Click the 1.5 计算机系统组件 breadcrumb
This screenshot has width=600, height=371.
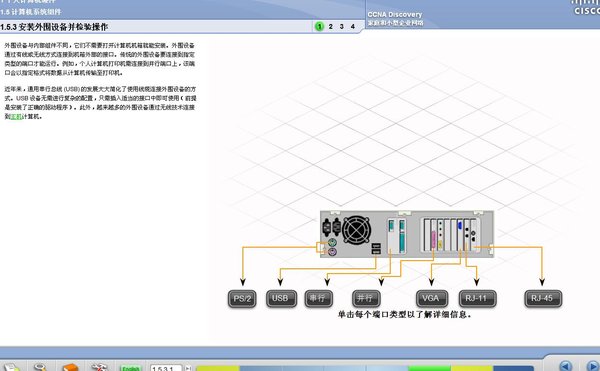coord(31,12)
